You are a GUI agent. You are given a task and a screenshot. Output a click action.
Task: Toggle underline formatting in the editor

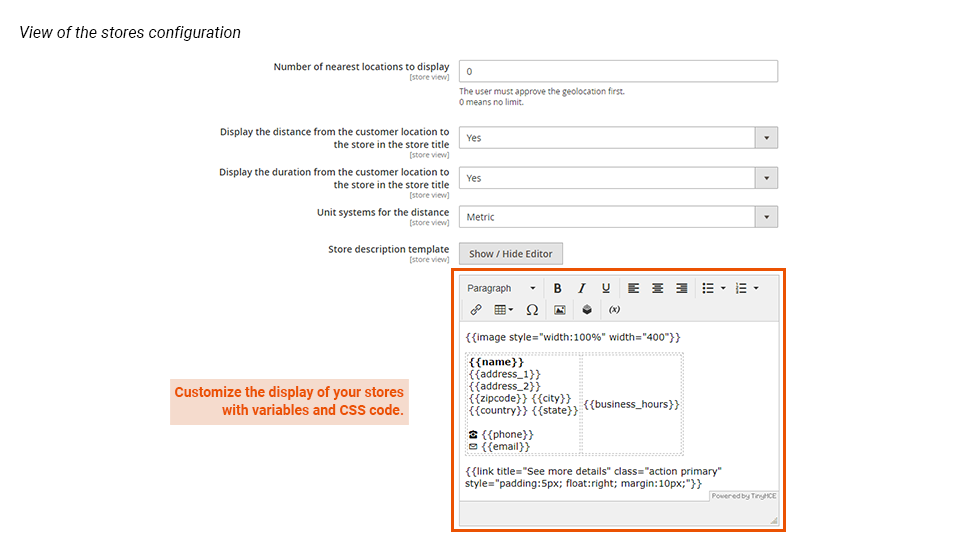tap(605, 288)
